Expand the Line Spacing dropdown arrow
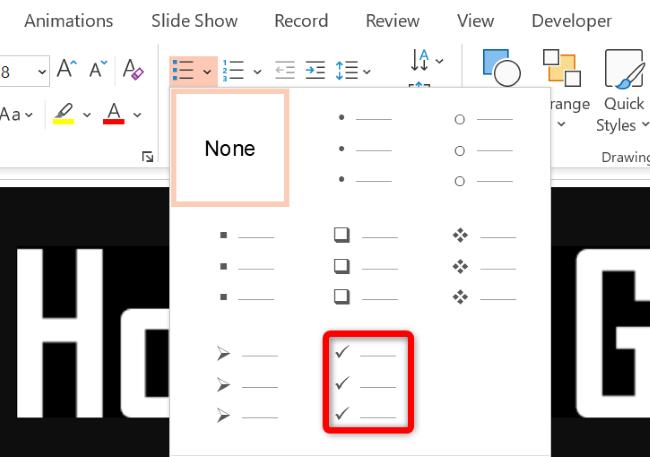Screen dimensions: 650x457 click(367, 72)
